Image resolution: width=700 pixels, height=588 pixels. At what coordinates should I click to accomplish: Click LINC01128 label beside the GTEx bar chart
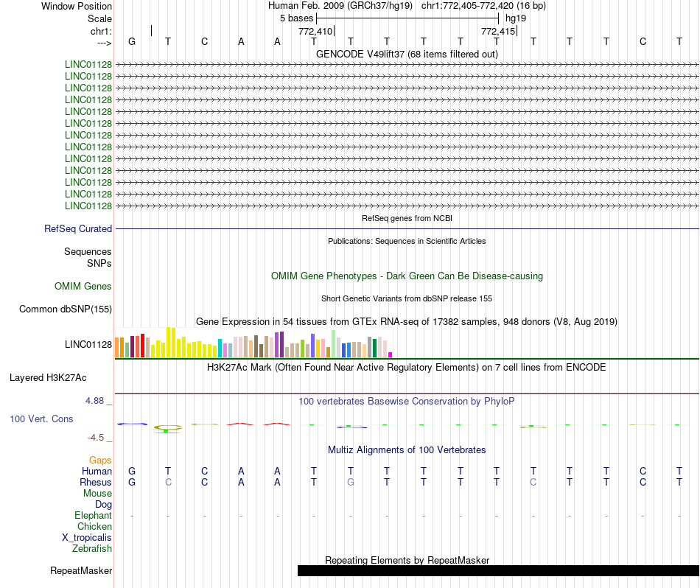tap(88, 344)
